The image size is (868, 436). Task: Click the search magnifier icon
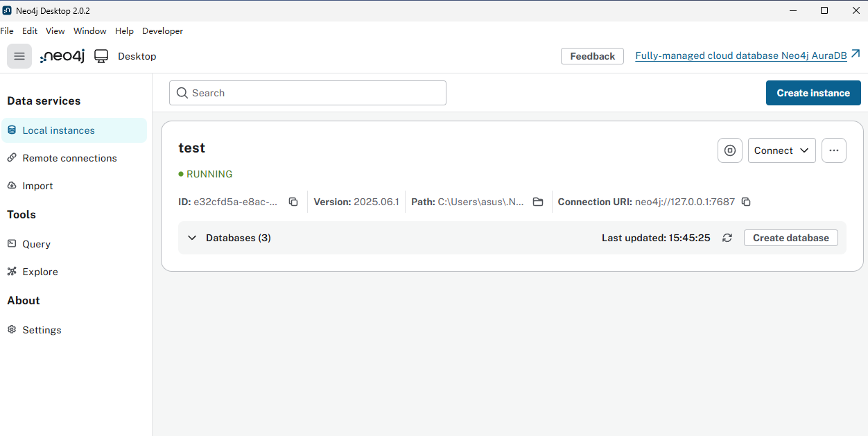point(182,93)
